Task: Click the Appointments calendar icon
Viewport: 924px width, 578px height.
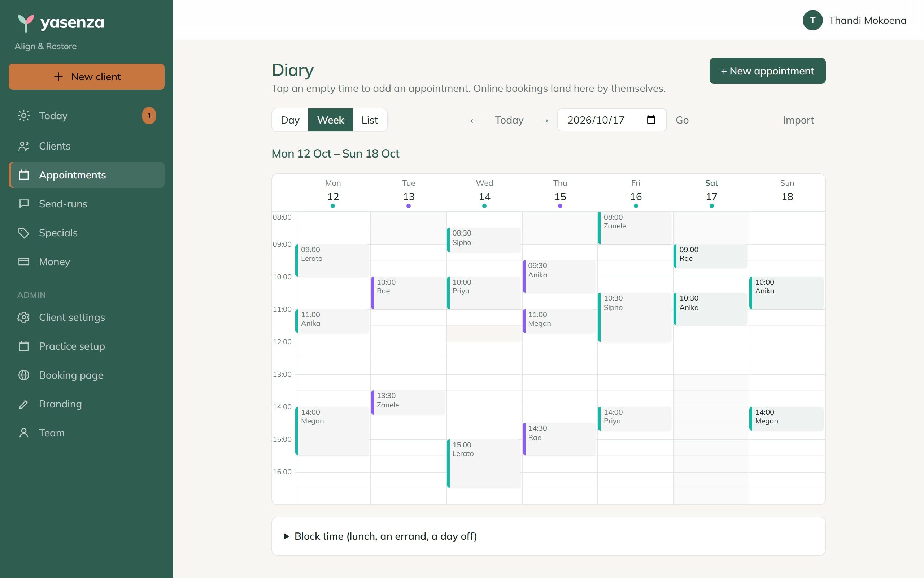Action: 24,175
